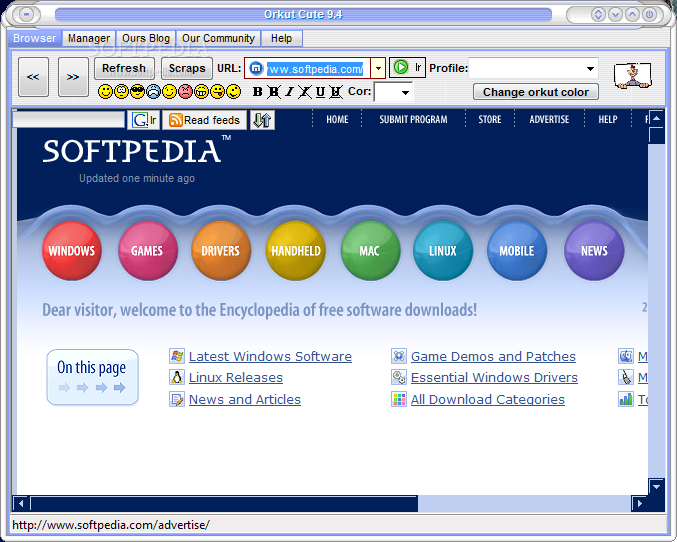Click the green MAC category ball

pos(370,250)
